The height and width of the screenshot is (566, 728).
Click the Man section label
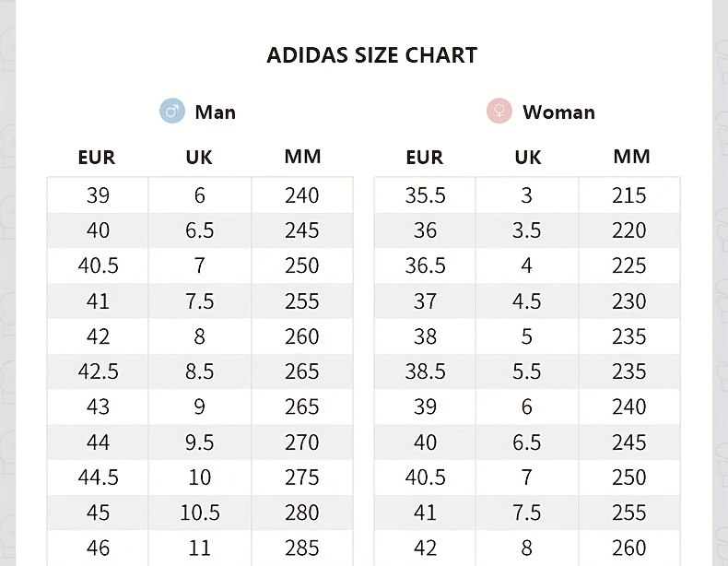[216, 112]
